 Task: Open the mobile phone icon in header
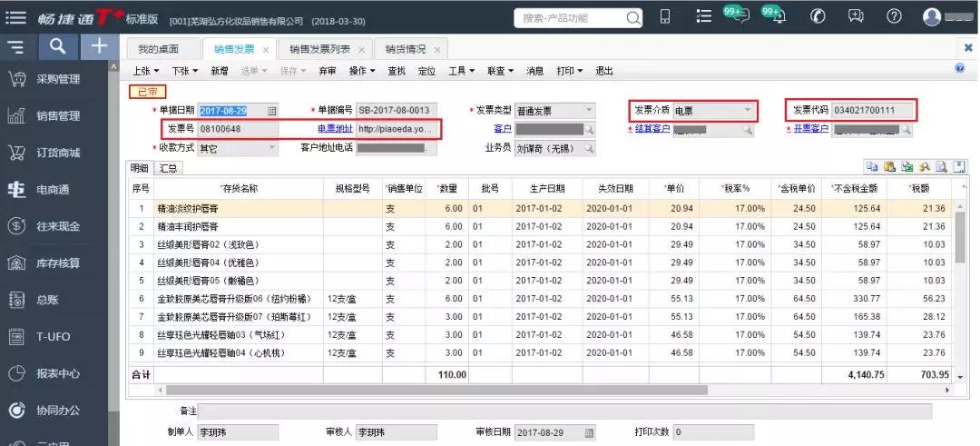tap(666, 17)
